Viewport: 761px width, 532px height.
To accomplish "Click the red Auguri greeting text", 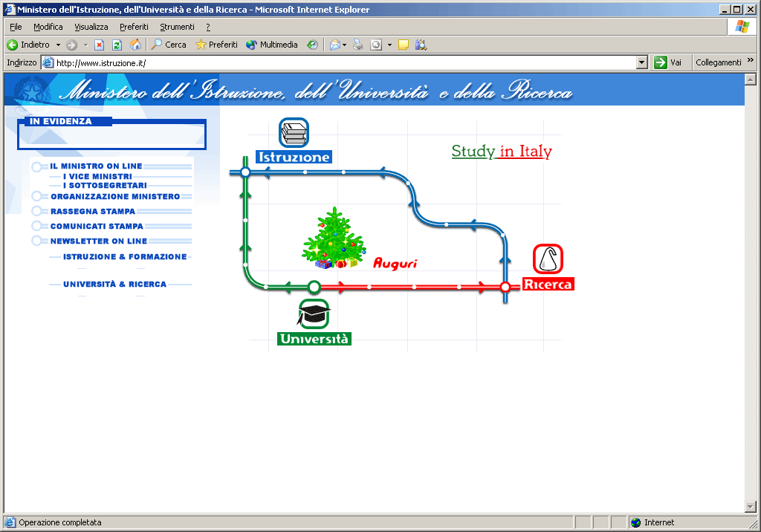I will pos(395,263).
